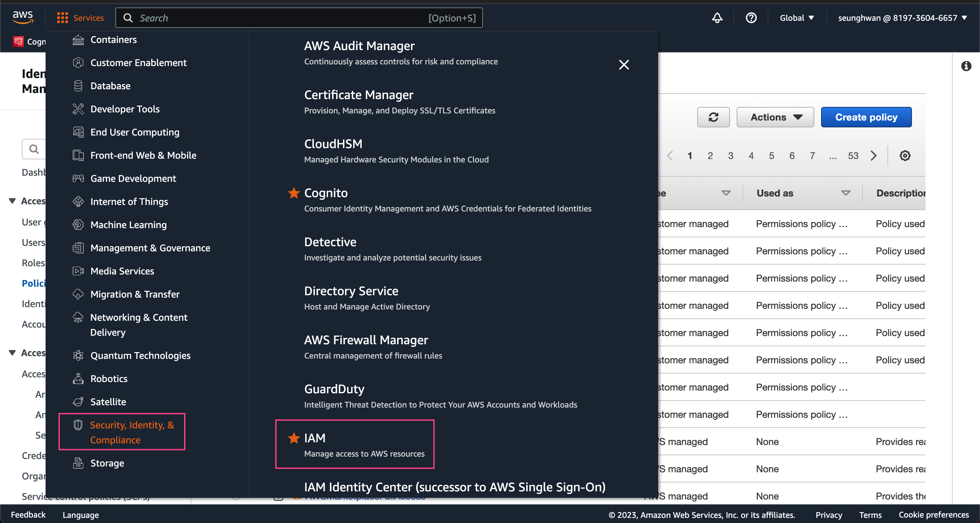Click the Create policy button
Viewport: 980px width, 523px height.
click(866, 117)
